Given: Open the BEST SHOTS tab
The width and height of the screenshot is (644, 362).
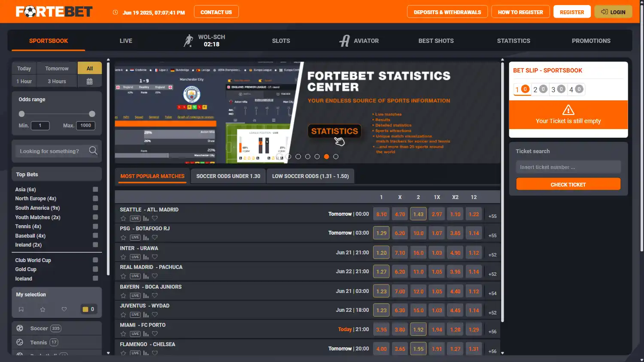Looking at the screenshot, I should pyautogui.click(x=436, y=41).
